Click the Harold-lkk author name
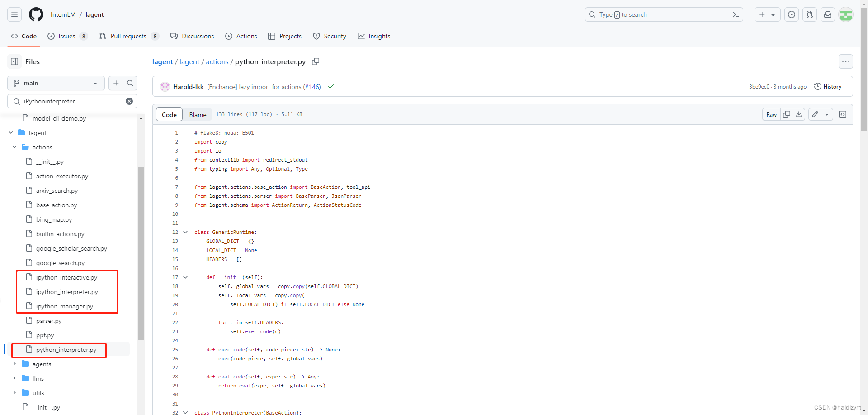868x415 pixels. coord(188,87)
